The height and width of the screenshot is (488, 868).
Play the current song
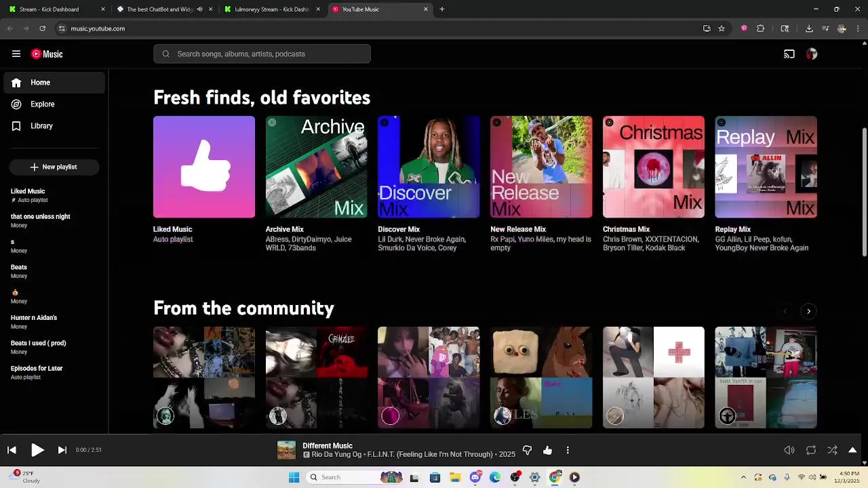(x=37, y=450)
